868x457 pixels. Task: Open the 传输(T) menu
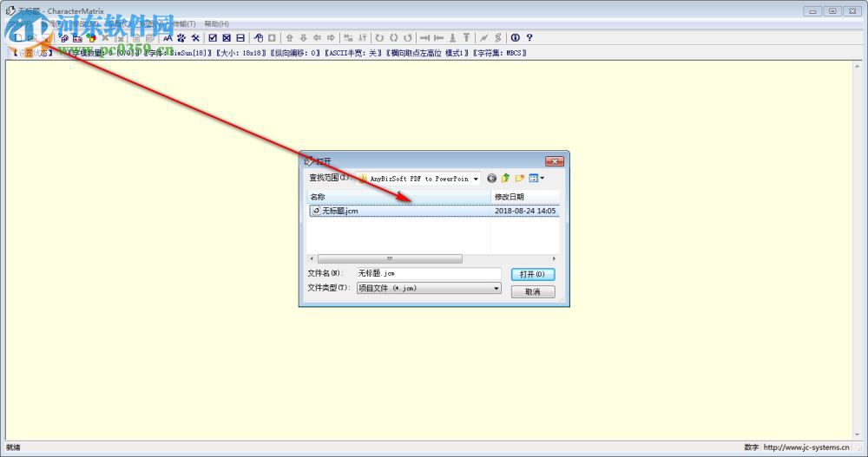(183, 23)
